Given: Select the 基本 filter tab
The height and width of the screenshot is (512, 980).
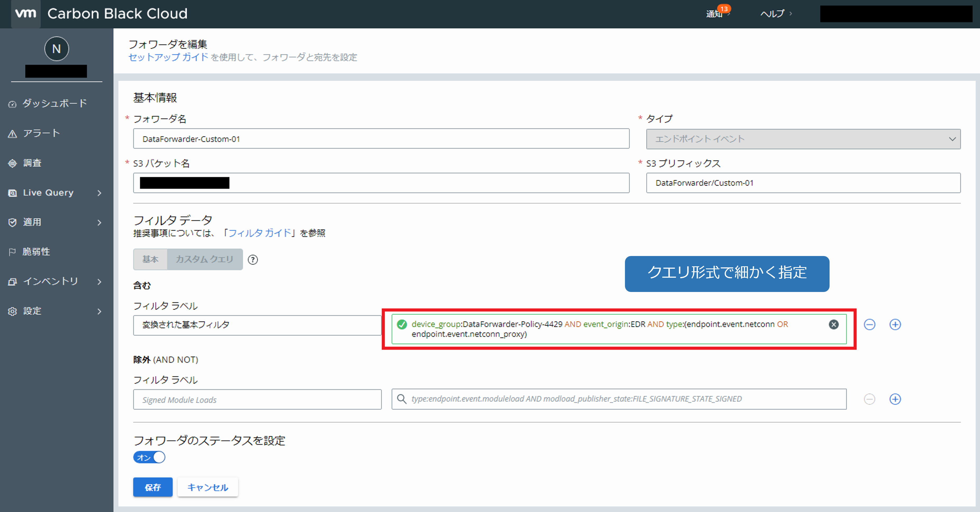Looking at the screenshot, I should 150,259.
